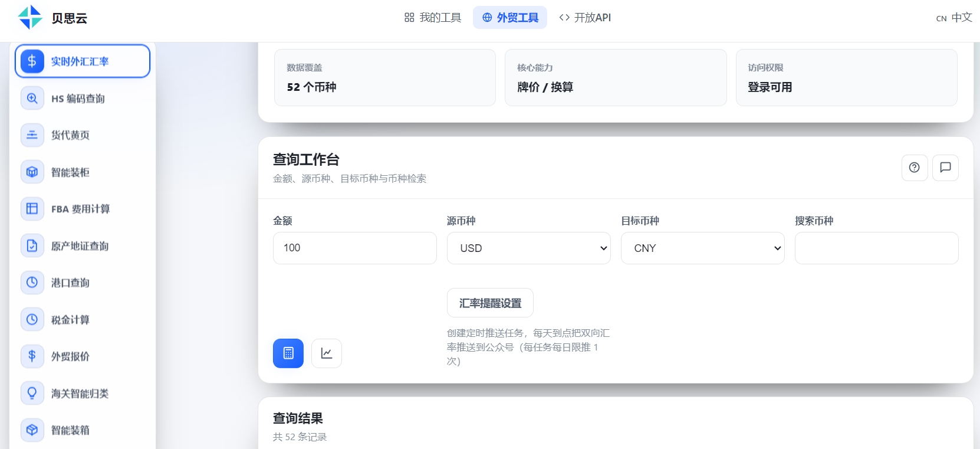Click the 共 52 条记录 count text
The height and width of the screenshot is (449, 980).
300,437
